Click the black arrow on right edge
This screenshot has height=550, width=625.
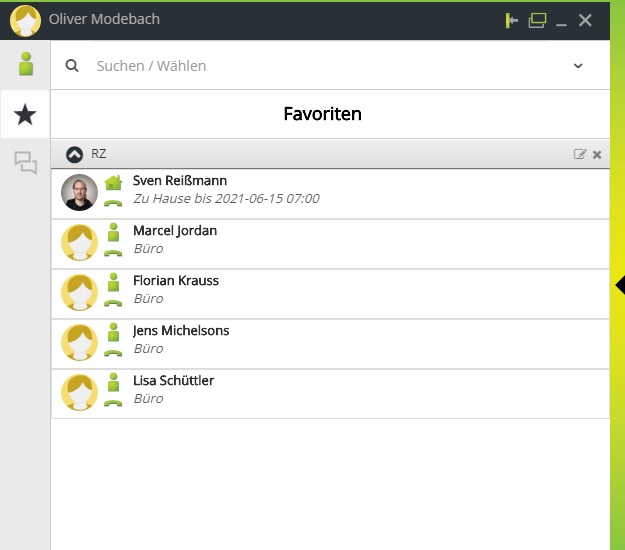tap(619, 285)
